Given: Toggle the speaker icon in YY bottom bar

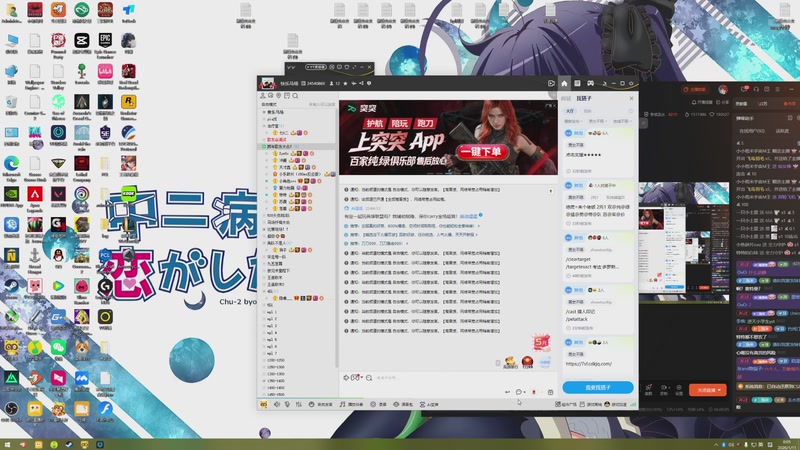Looking at the screenshot, I should point(277,404).
